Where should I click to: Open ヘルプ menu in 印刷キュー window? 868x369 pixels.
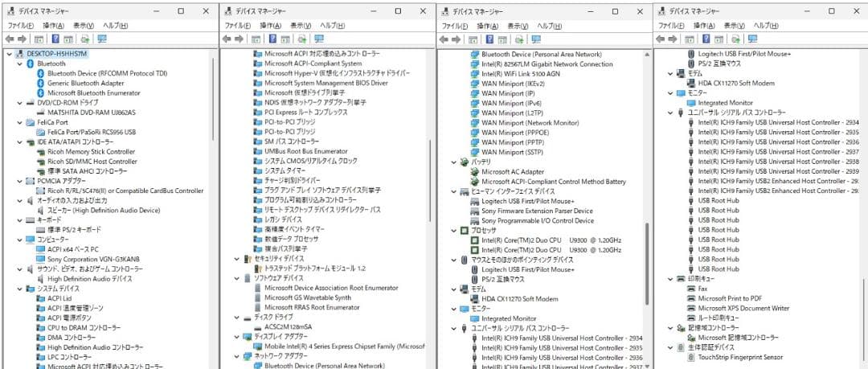pyautogui.click(x=766, y=26)
